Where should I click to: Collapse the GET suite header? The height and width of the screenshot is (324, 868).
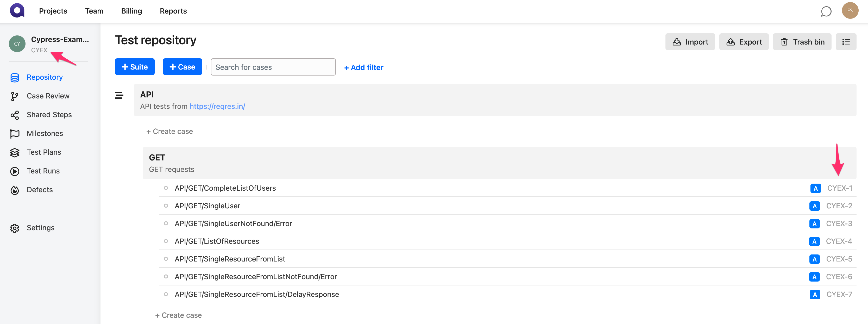point(157,158)
